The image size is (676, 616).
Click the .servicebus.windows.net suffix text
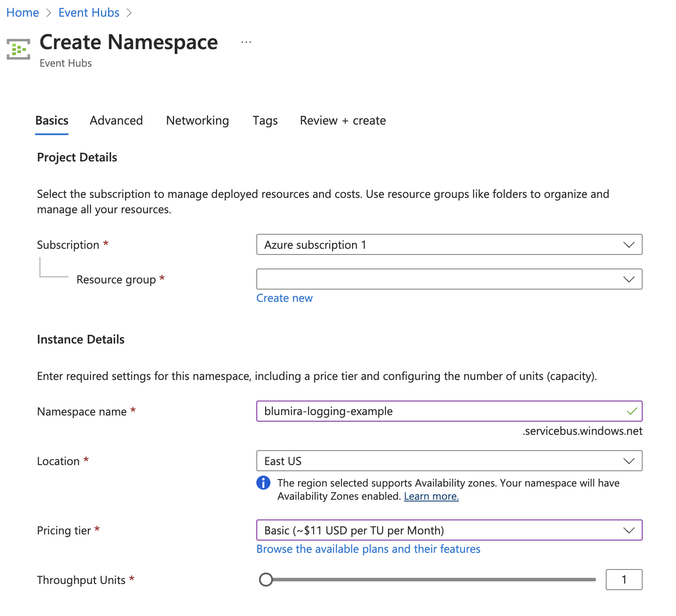pyautogui.click(x=583, y=431)
